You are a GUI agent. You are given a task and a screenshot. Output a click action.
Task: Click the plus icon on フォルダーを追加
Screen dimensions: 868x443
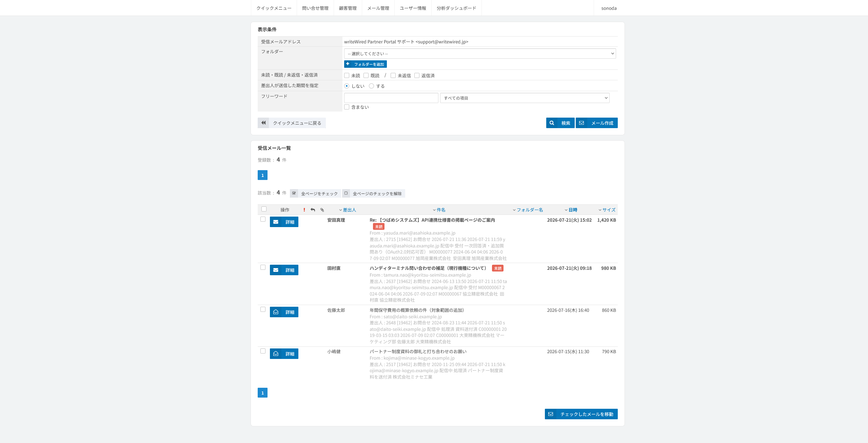pos(348,64)
